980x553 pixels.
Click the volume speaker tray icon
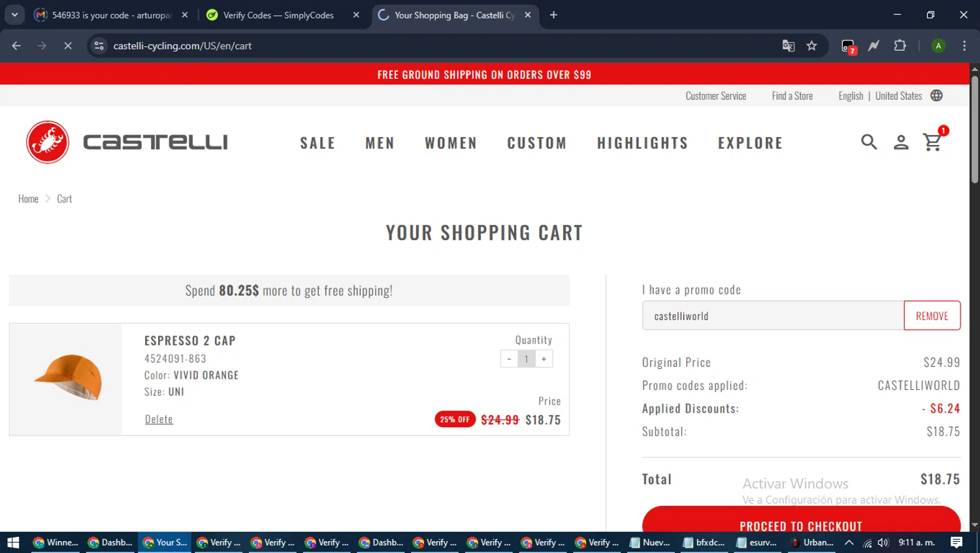(x=883, y=543)
